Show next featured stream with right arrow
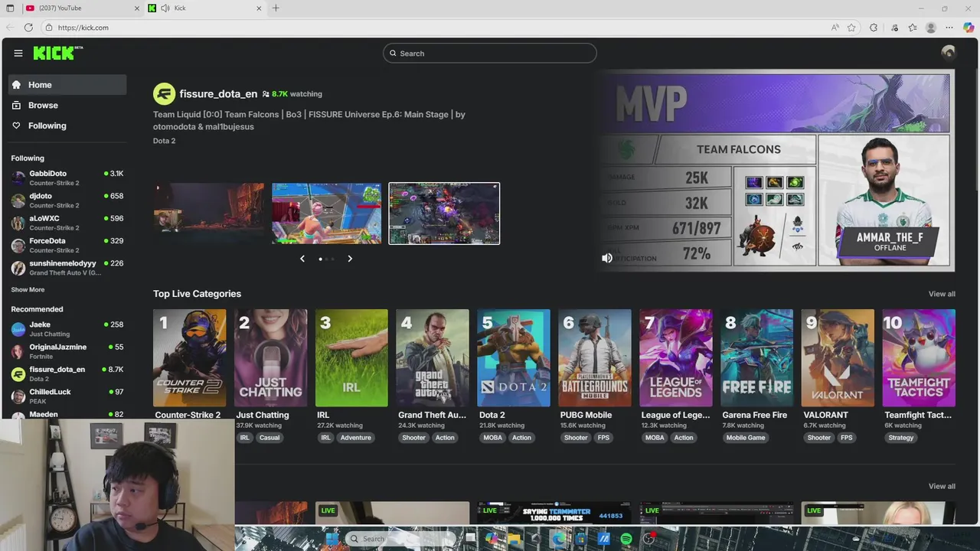Screen dimensions: 980x551 [350, 259]
